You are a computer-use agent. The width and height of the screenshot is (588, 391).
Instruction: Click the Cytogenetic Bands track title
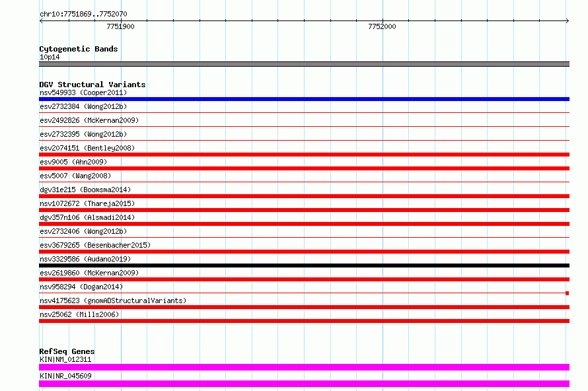tap(79, 49)
